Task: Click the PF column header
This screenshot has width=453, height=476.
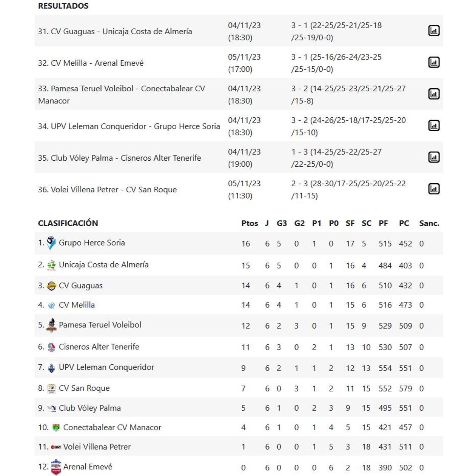Action: (384, 223)
